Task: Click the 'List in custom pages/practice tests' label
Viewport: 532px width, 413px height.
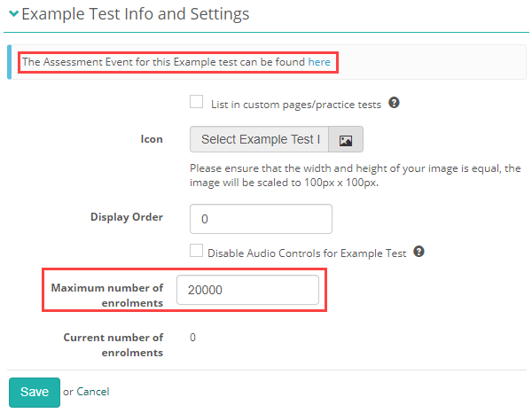Action: coord(295,104)
